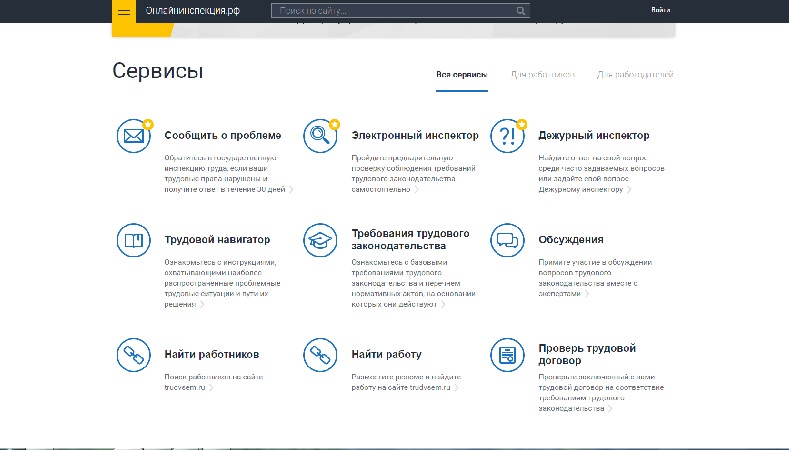Select the Все сервисы tab
Screen dimensions: 789x450
(x=461, y=75)
